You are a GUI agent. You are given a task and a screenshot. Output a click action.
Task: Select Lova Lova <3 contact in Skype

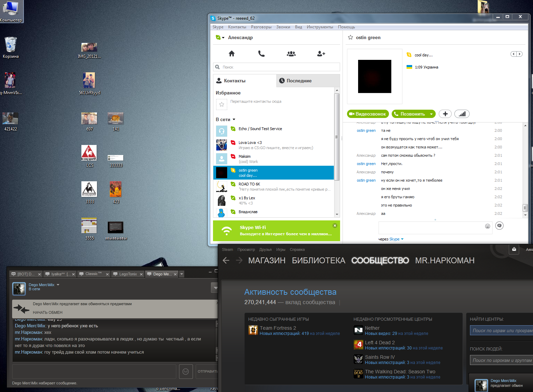(274, 145)
